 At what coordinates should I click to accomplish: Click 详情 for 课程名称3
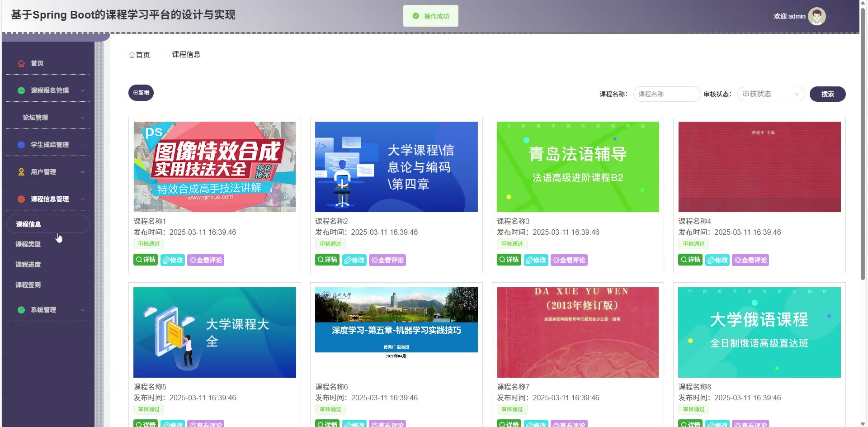509,260
